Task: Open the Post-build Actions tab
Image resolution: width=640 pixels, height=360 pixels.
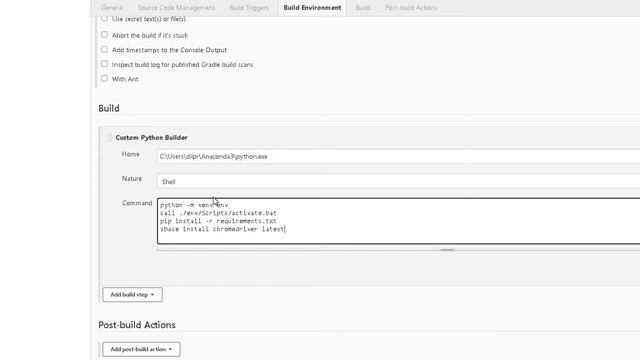Action: point(411,8)
